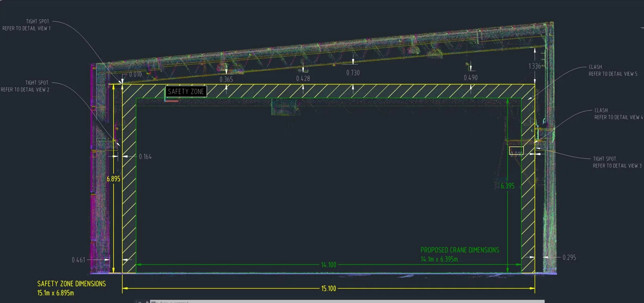
Task: Pick the 0.010 dimension at top-left corner
Action: [135, 74]
